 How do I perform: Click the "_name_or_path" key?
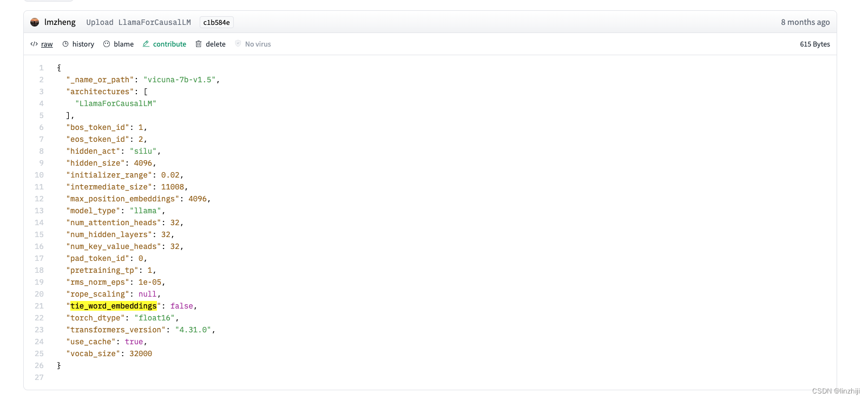coord(100,80)
